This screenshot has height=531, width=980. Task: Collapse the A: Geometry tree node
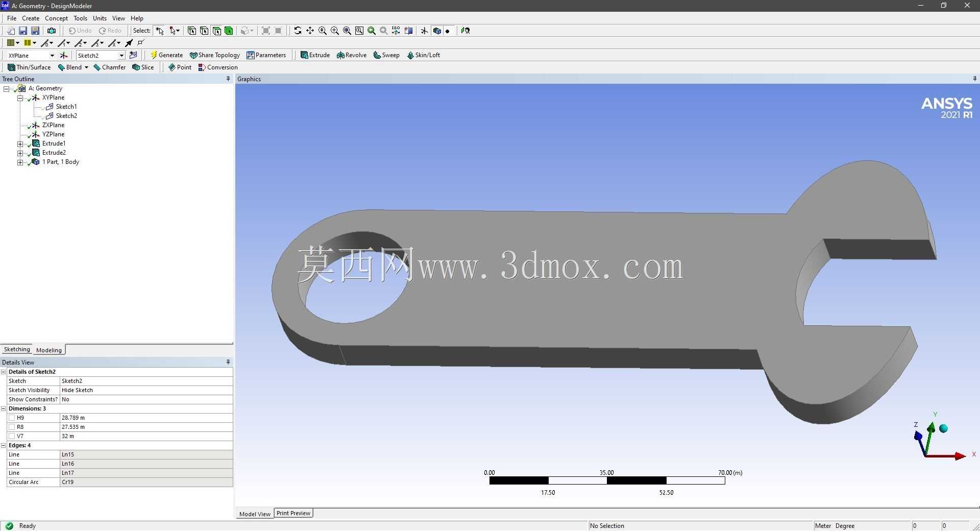click(6, 89)
